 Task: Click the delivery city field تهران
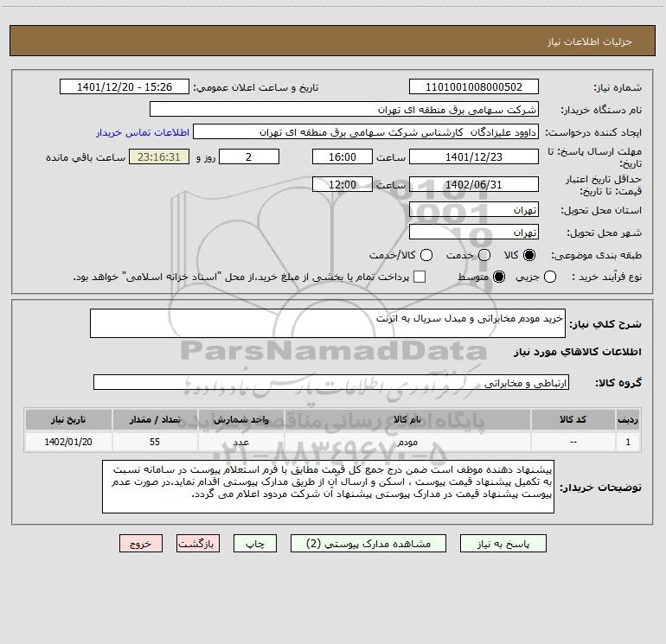coord(474,232)
